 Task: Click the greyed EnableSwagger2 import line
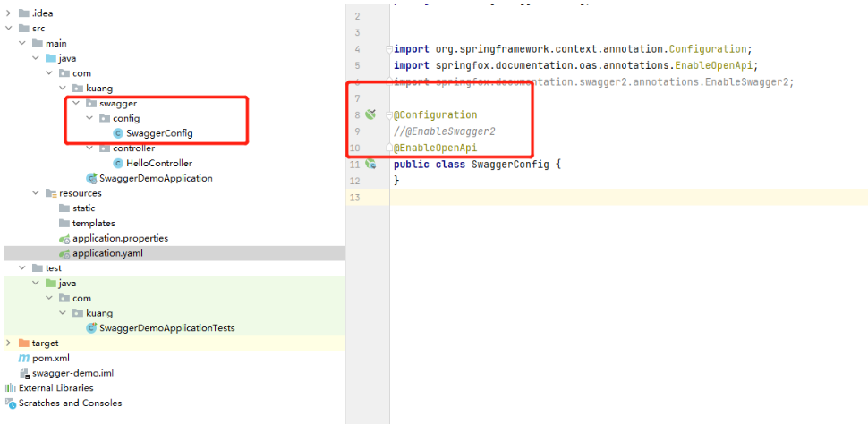pos(594,82)
